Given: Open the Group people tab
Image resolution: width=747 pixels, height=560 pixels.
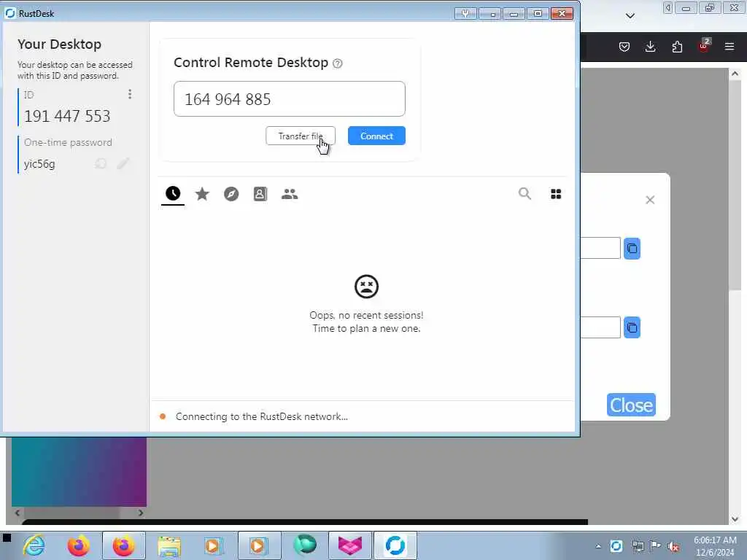Looking at the screenshot, I should pyautogui.click(x=289, y=194).
